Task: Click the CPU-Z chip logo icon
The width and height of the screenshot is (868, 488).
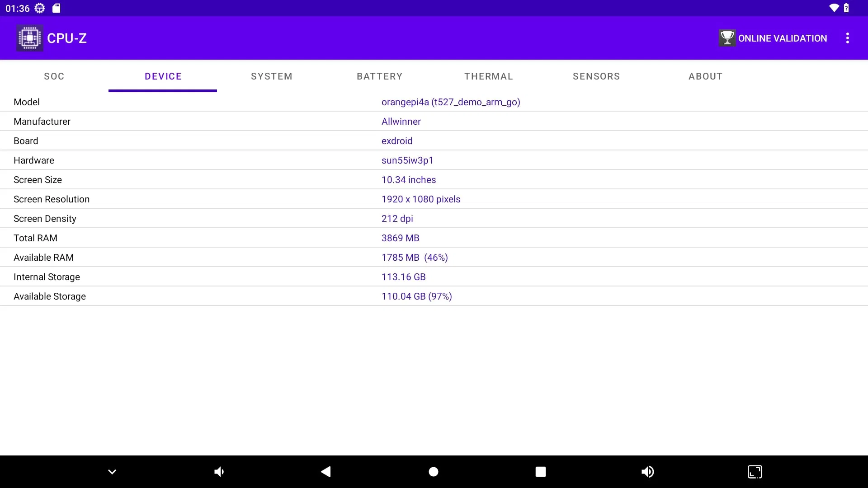Action: coord(30,38)
